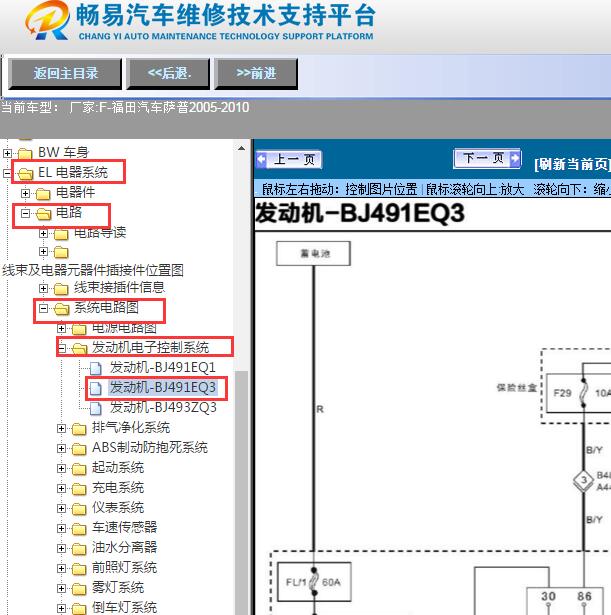Click the 雾灯系统 folder icon
This screenshot has width=611, height=615.
pyautogui.click(x=79, y=589)
